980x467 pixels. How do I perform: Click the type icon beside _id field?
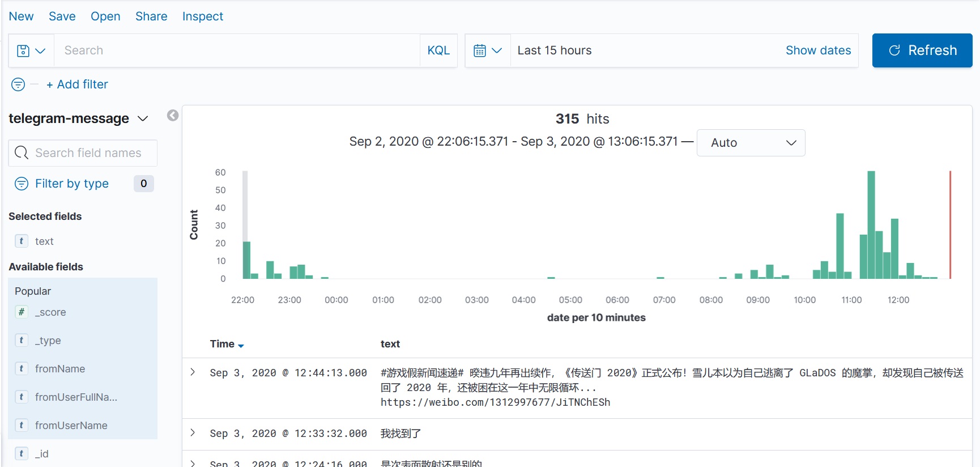coord(22,453)
